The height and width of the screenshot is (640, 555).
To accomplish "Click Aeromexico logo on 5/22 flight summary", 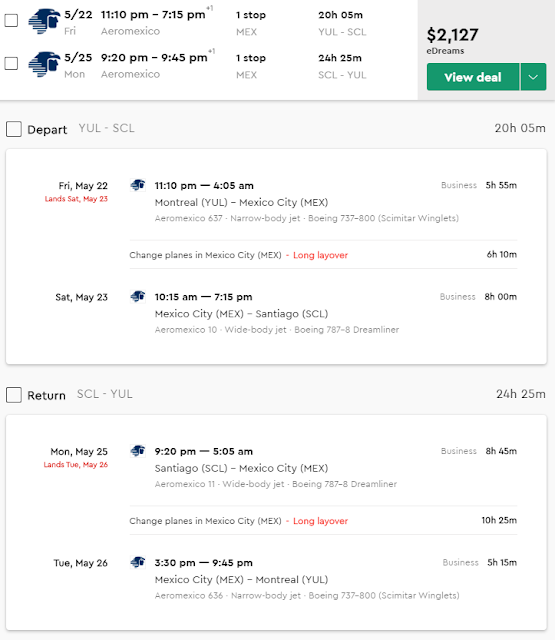I will 44,21.
